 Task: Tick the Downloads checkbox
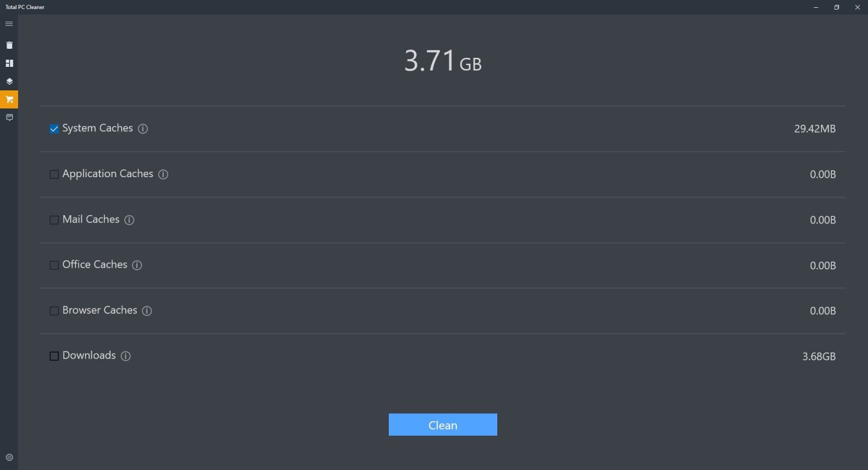coord(54,356)
